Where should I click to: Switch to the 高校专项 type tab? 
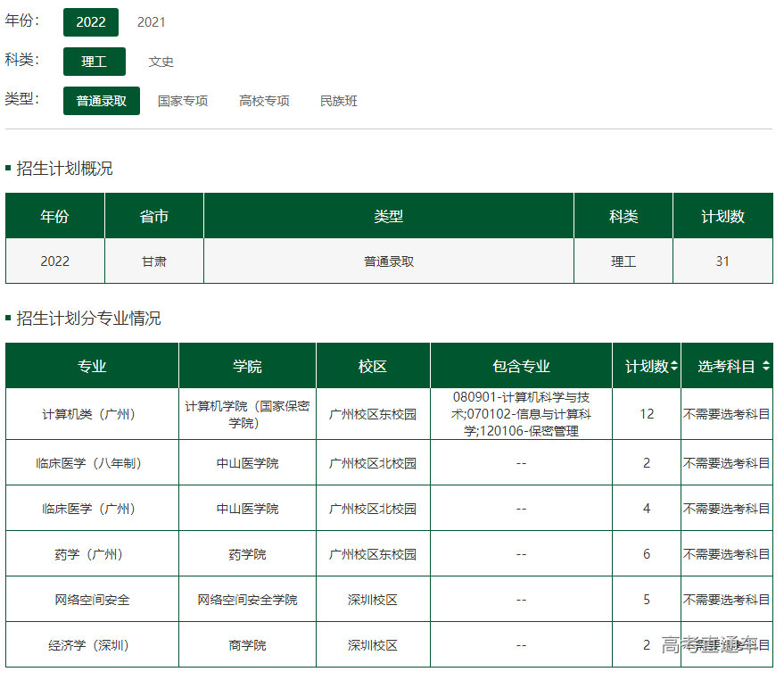pos(263,101)
